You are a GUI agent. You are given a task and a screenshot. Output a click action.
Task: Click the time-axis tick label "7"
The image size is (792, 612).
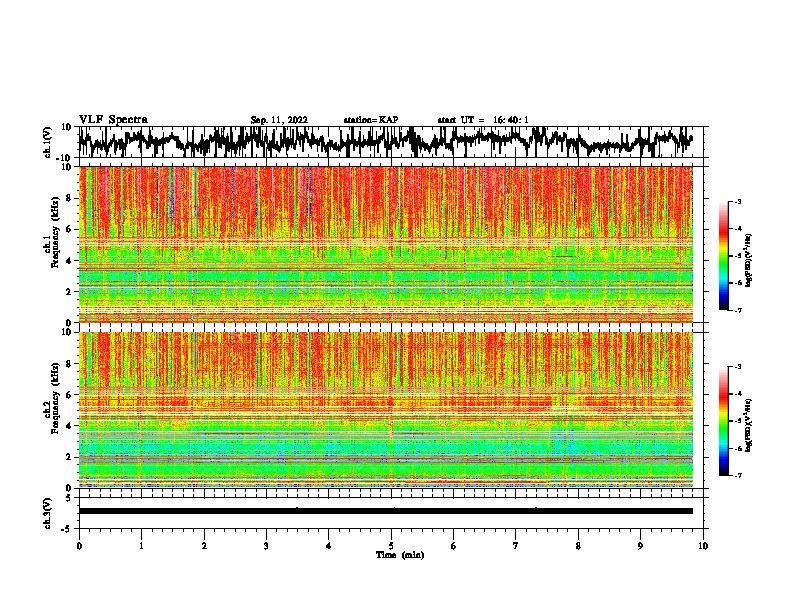coord(516,546)
